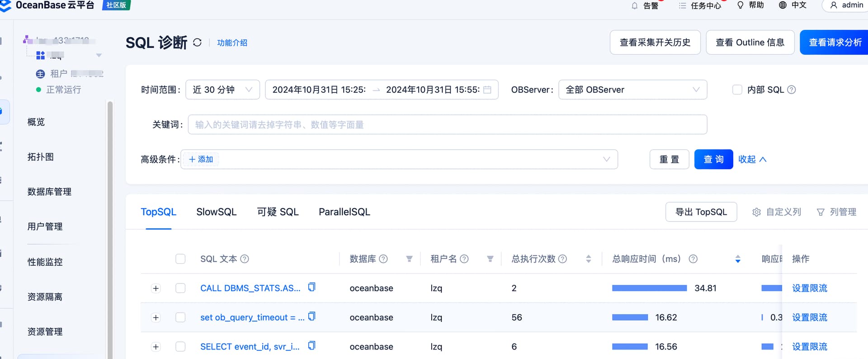Toggle the select-all checkbox in table header
868x359 pixels.
coord(180,259)
